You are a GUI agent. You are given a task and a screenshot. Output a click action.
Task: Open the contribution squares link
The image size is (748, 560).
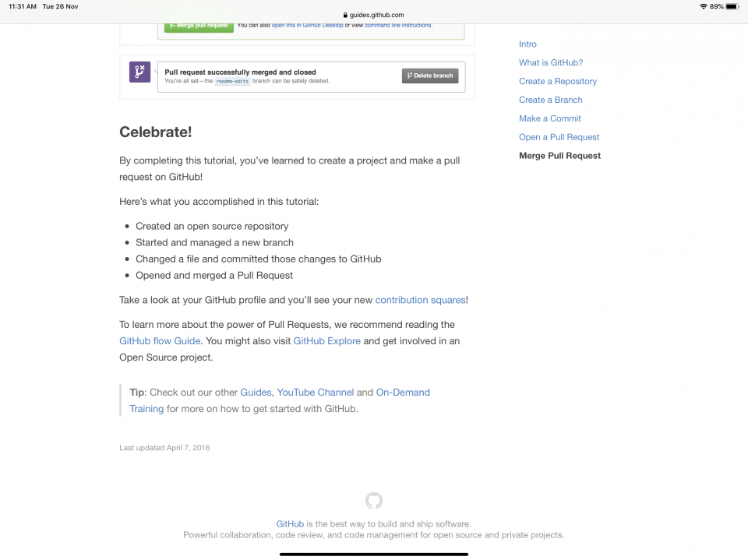[421, 300]
